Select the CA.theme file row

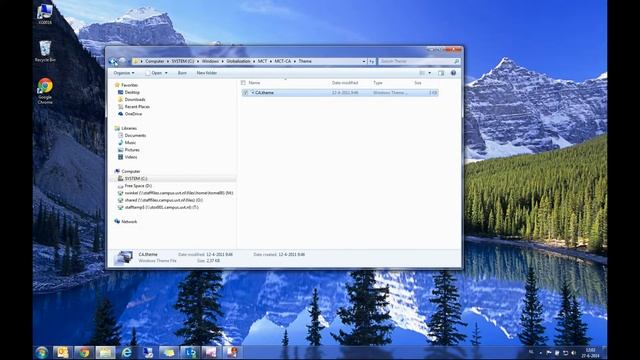340,93
